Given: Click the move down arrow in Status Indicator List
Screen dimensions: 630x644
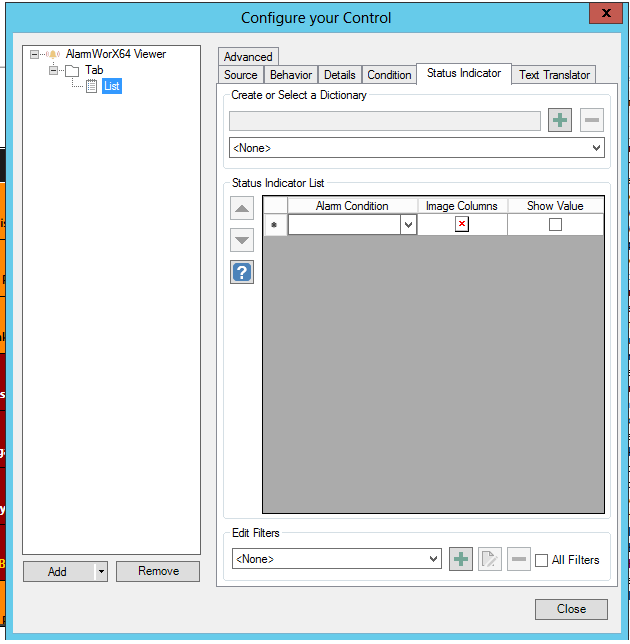Looking at the screenshot, I should point(242,240).
